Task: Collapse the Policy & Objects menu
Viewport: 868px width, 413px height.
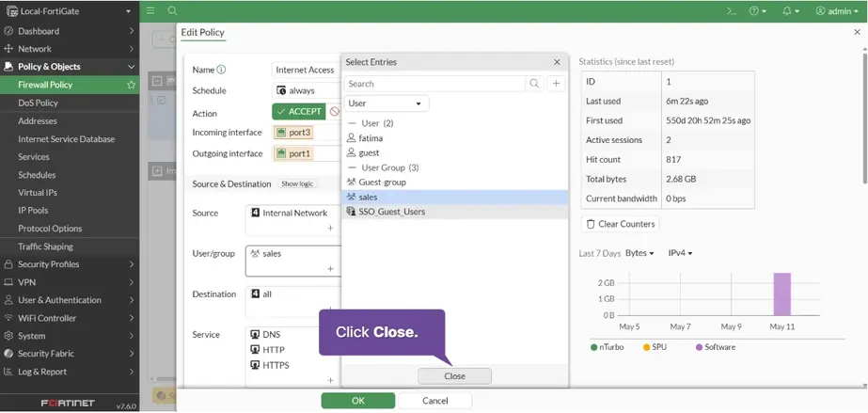Action: point(70,67)
